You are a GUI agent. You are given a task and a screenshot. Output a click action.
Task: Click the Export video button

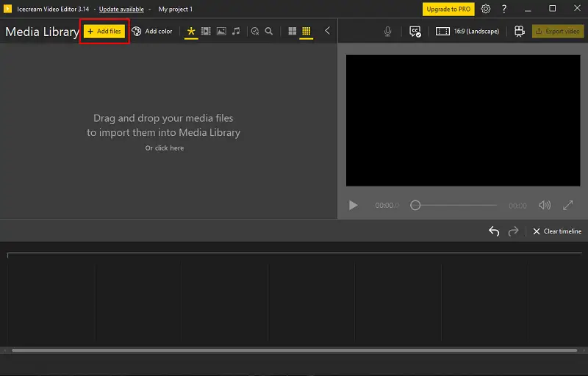click(558, 32)
